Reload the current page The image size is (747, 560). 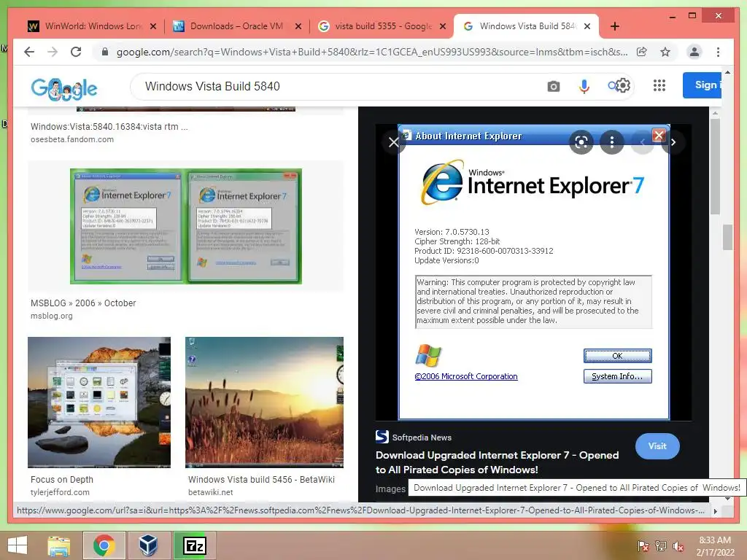[x=76, y=52]
